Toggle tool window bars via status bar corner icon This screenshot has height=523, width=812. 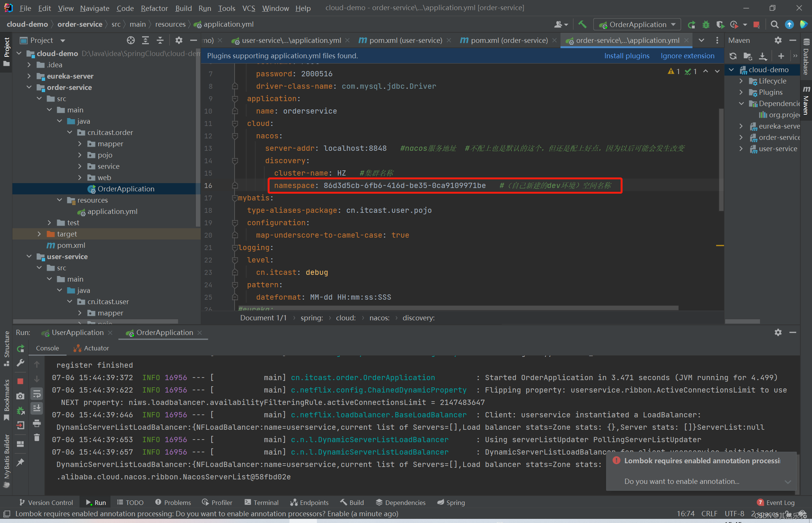click(x=6, y=514)
